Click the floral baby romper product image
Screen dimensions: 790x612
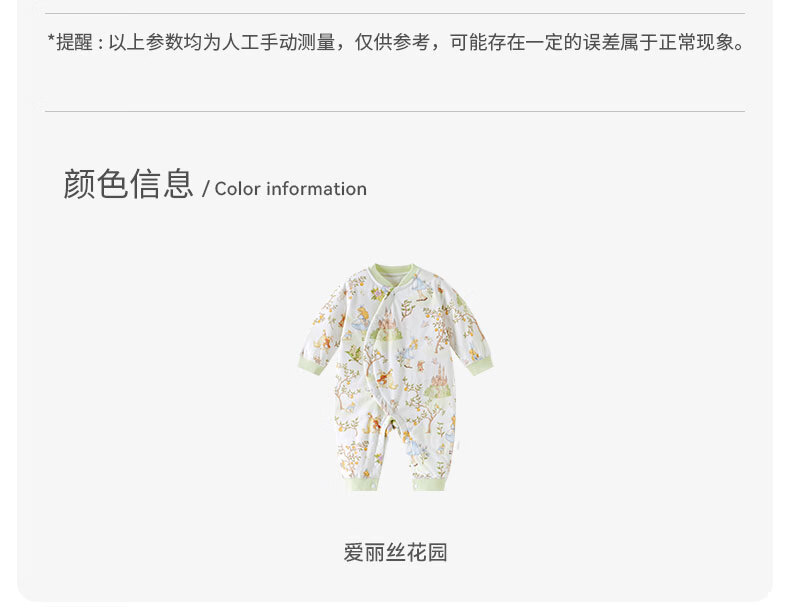pyautogui.click(x=396, y=377)
